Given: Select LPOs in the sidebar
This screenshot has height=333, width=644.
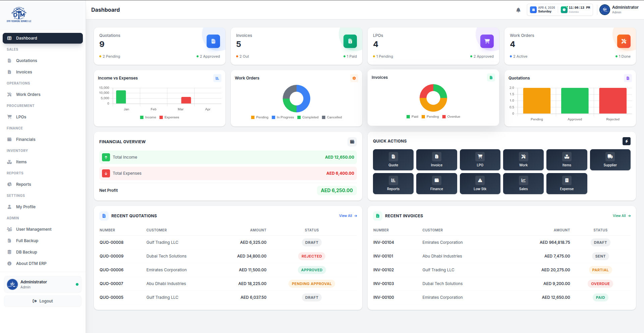Looking at the screenshot, I should tap(43, 117).
